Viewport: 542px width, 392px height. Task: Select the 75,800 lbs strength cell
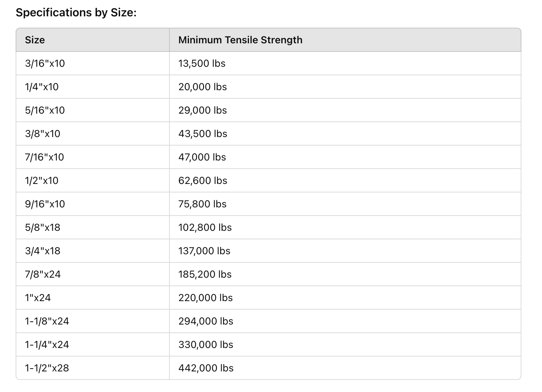pos(345,204)
